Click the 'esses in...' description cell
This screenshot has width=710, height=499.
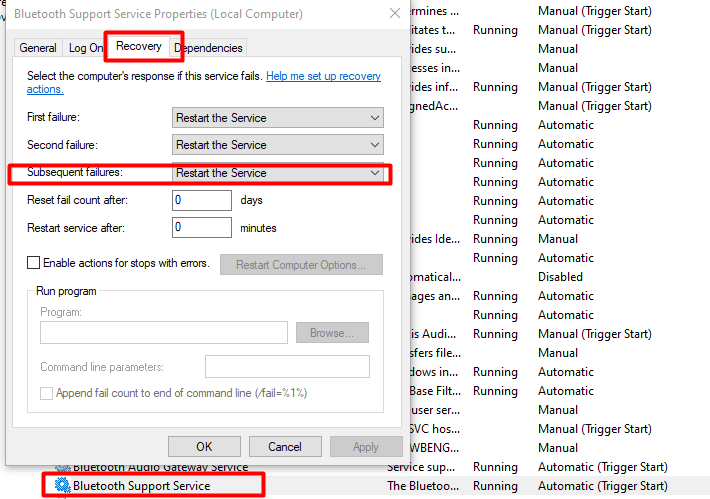pyautogui.click(x=435, y=68)
